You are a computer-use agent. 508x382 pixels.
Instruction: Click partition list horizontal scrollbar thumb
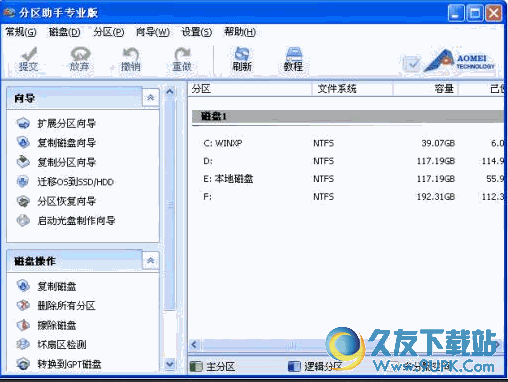293,345
